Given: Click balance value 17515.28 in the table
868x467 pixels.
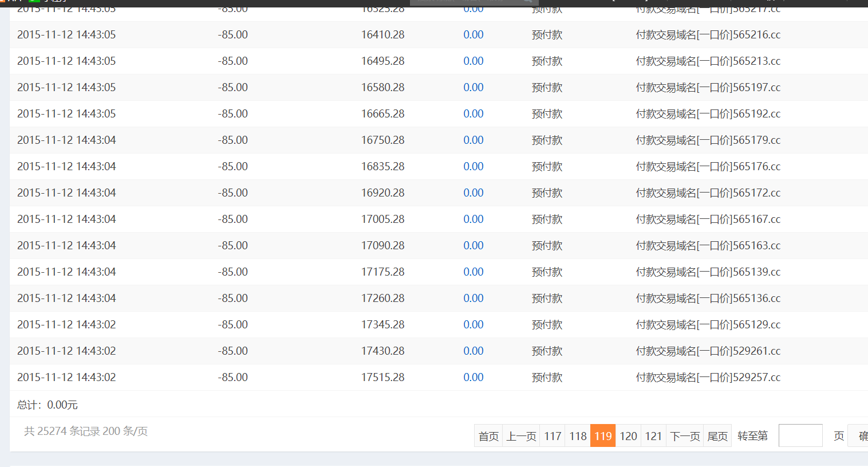Looking at the screenshot, I should pos(382,378).
